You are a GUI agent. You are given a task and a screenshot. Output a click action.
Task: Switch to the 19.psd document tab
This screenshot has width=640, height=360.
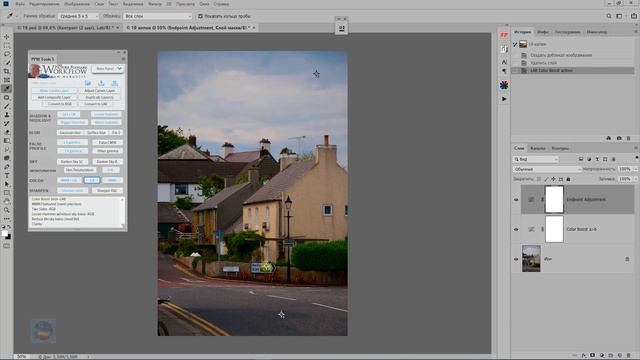(67, 28)
